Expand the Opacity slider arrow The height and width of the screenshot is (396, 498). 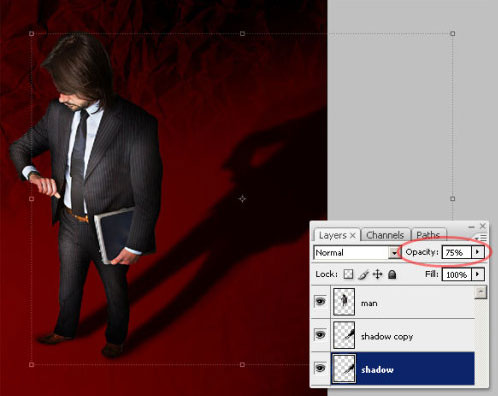(x=478, y=252)
